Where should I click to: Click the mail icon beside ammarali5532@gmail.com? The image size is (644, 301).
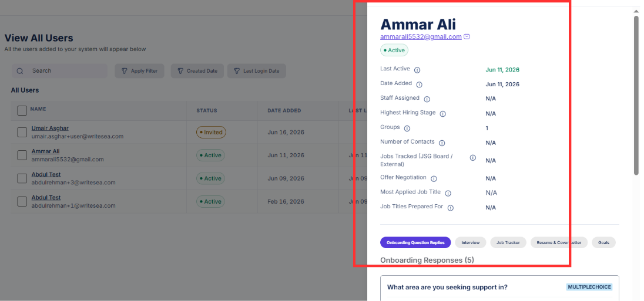click(x=467, y=36)
